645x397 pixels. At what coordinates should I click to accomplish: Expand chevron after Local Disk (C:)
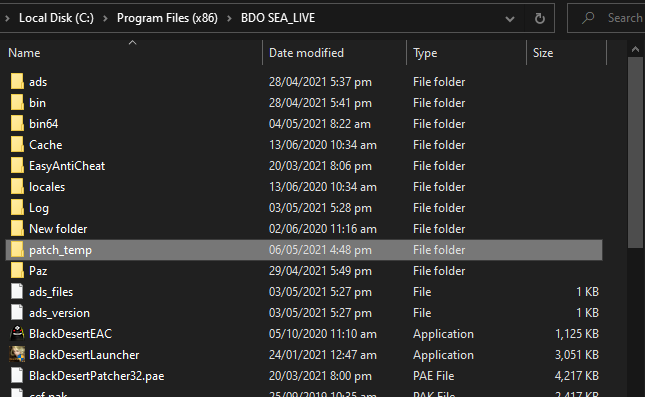(x=105, y=18)
